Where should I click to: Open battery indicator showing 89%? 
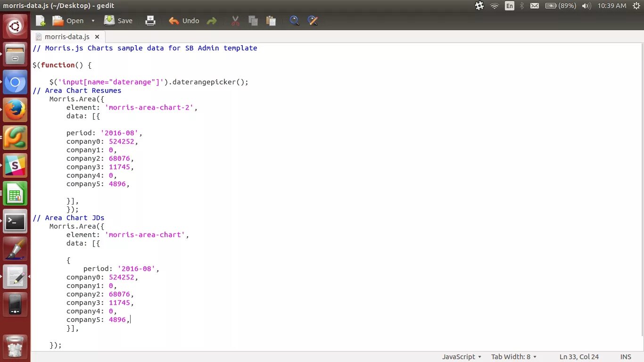tap(560, 6)
